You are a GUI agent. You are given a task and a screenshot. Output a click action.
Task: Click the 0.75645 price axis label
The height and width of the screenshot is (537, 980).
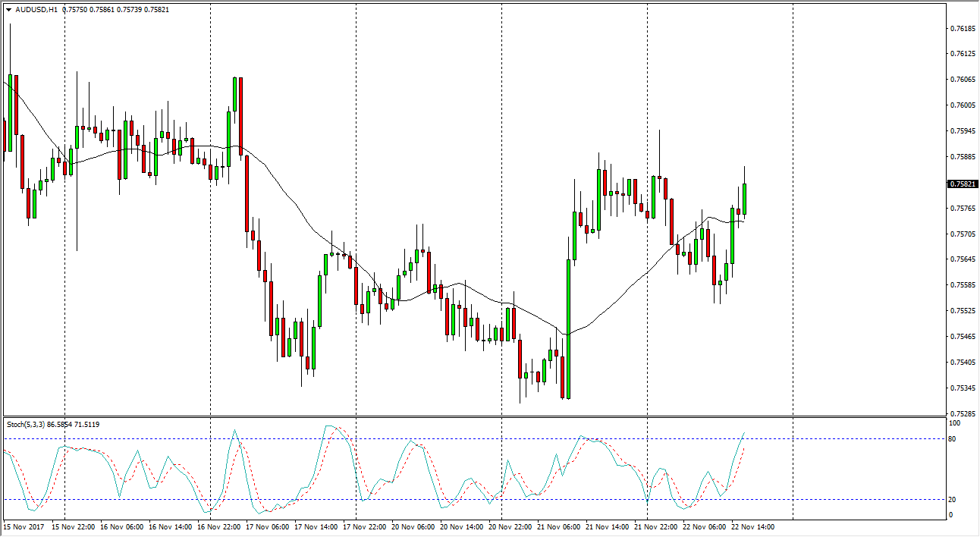tap(963, 259)
